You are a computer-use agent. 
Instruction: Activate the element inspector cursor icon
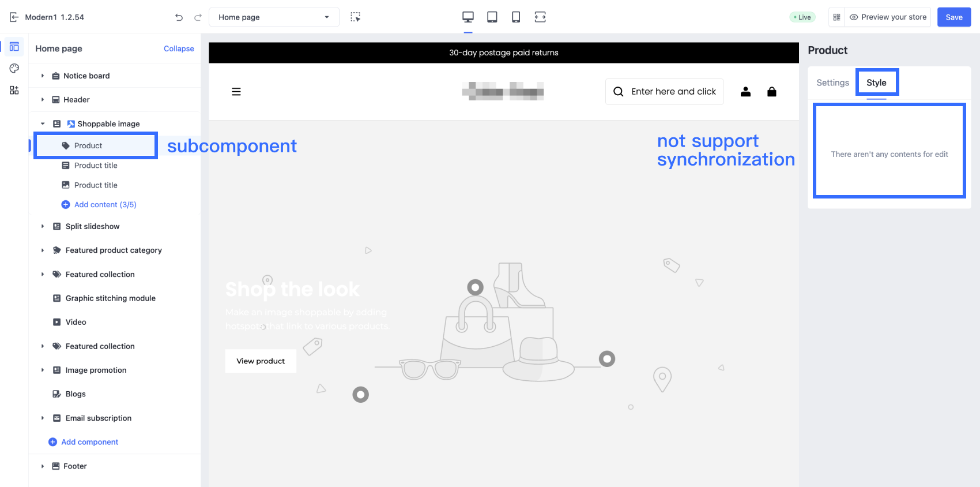pyautogui.click(x=356, y=17)
